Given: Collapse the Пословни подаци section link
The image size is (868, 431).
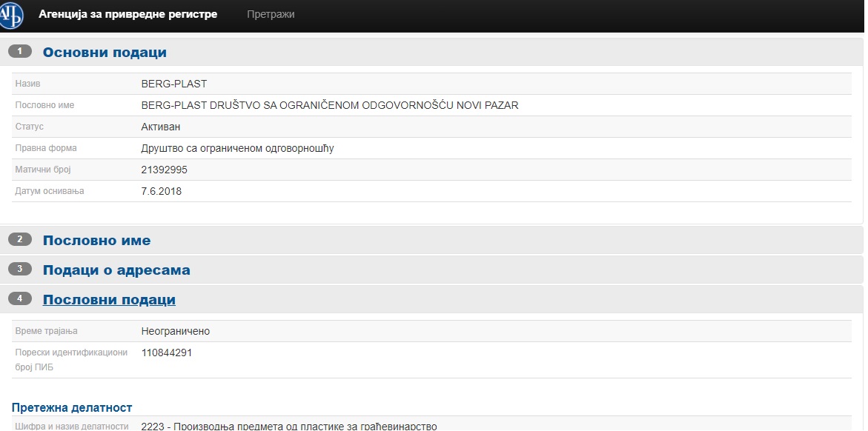Looking at the screenshot, I should tap(109, 300).
